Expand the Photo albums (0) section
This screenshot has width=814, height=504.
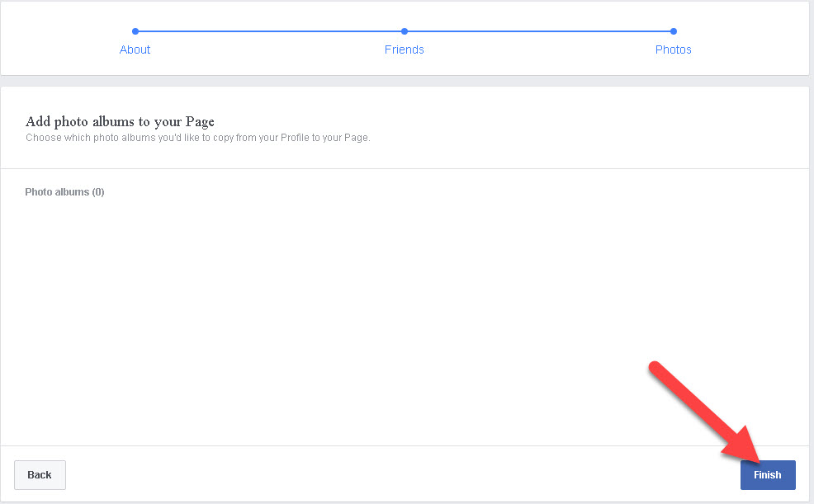point(64,191)
